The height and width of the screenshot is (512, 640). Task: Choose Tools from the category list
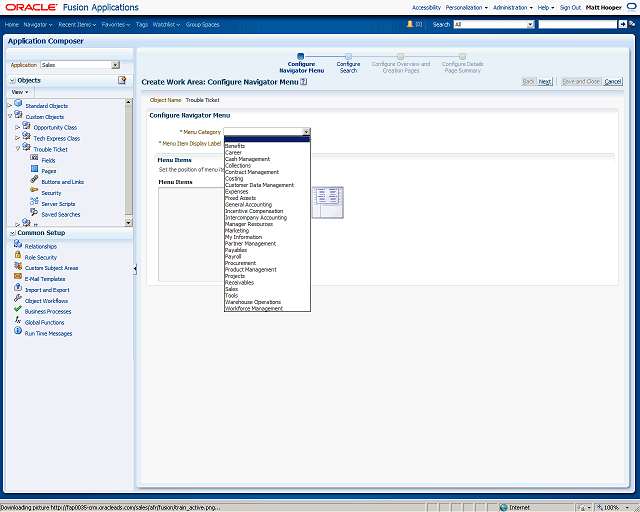click(267, 296)
